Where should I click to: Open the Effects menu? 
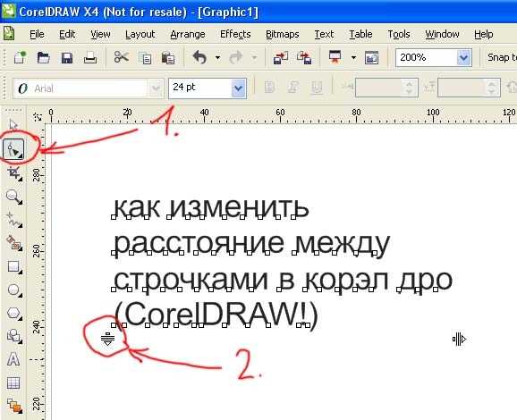235,34
